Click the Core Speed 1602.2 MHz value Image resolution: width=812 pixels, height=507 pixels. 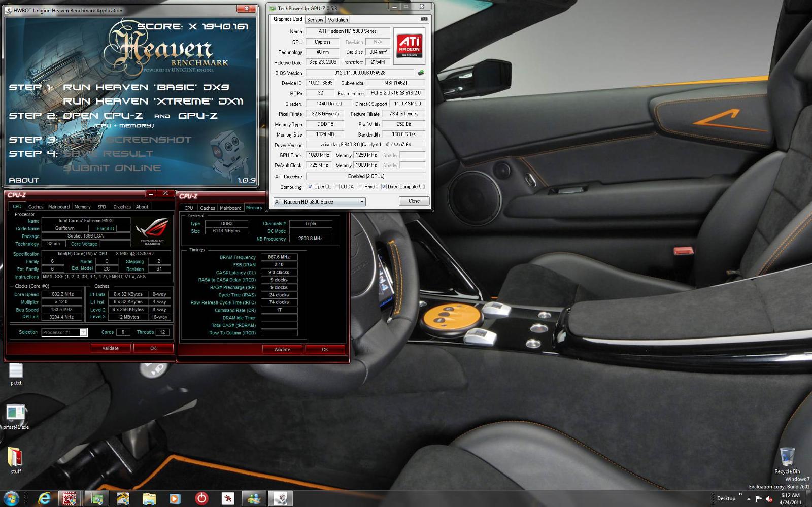point(61,294)
